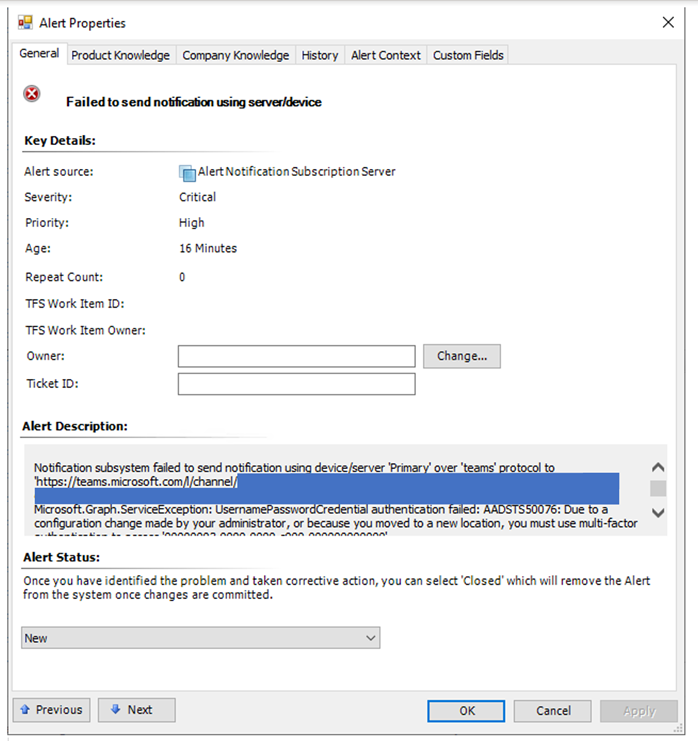Click the red critical error icon
This screenshot has width=698, height=741.
click(32, 94)
